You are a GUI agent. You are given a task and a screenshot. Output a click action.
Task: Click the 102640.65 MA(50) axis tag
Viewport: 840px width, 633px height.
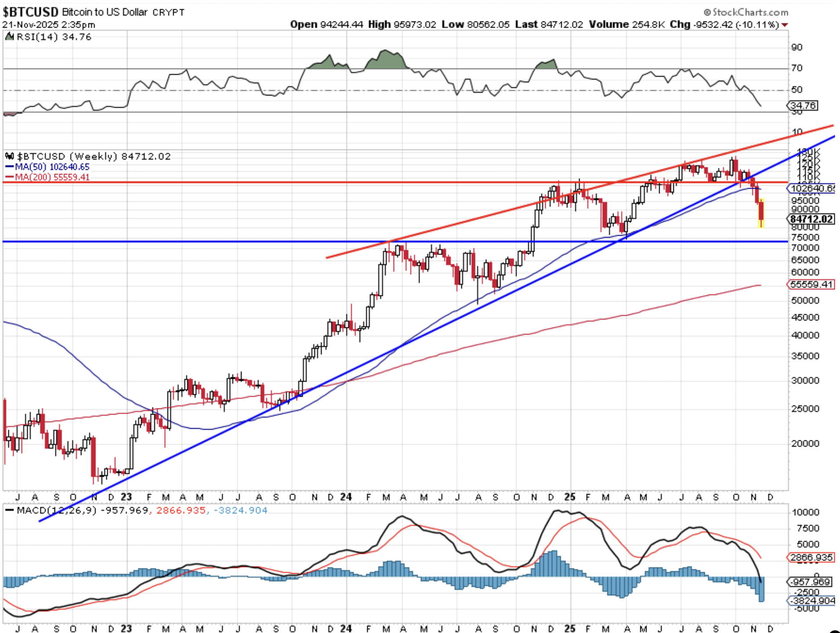coord(811,188)
